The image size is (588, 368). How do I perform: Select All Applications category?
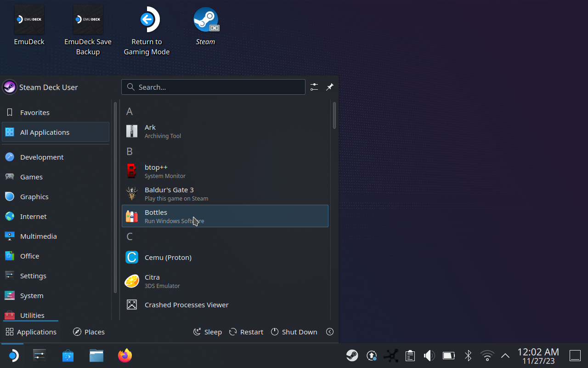(x=56, y=132)
